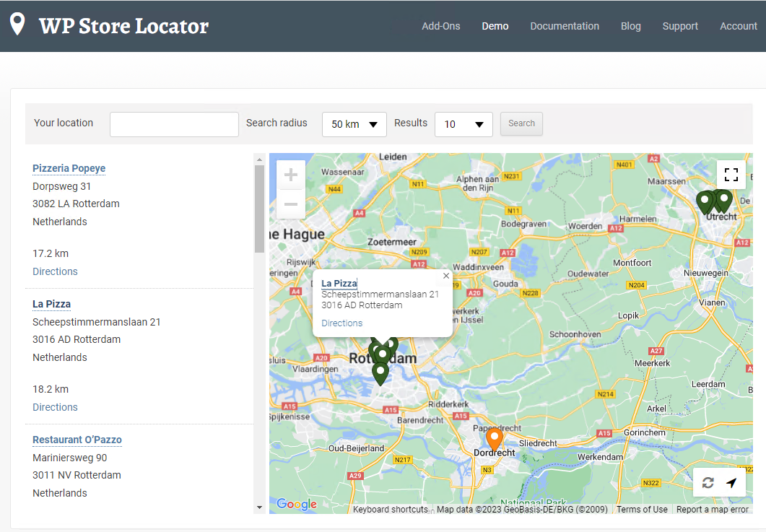Image resolution: width=766 pixels, height=532 pixels.
Task: Open Restaurant O'Pazzo store link
Action: coord(77,440)
